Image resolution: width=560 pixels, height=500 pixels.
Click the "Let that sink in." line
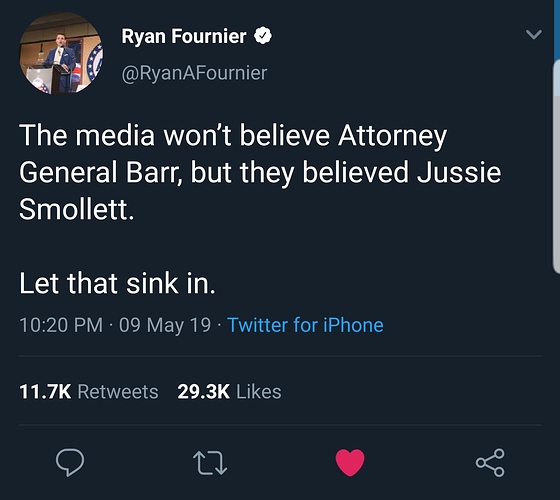[118, 284]
